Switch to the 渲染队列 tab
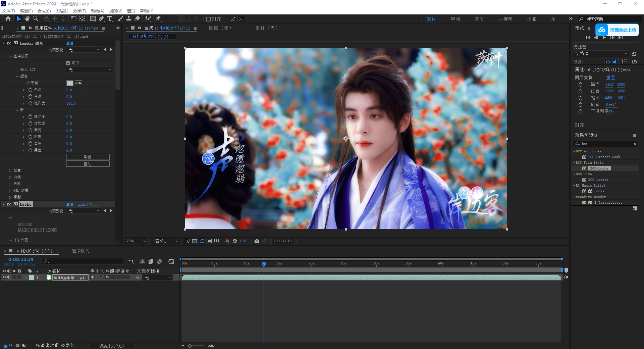The height and width of the screenshot is (349, 644). (x=80, y=251)
